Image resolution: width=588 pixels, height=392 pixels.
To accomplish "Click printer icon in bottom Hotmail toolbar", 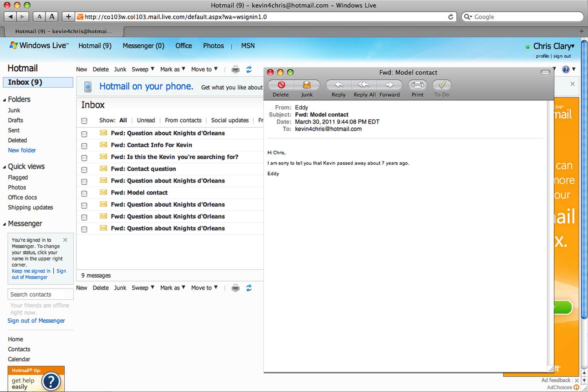I will click(x=236, y=288).
